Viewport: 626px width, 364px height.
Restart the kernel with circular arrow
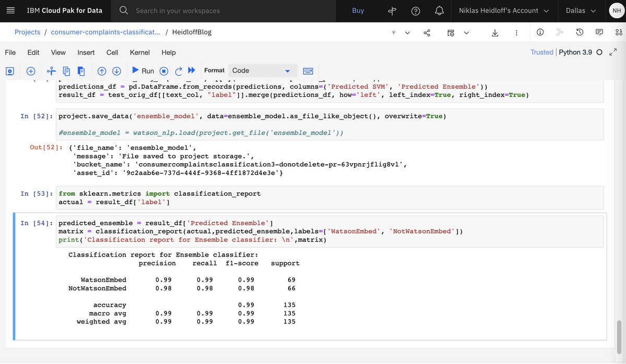click(x=178, y=70)
